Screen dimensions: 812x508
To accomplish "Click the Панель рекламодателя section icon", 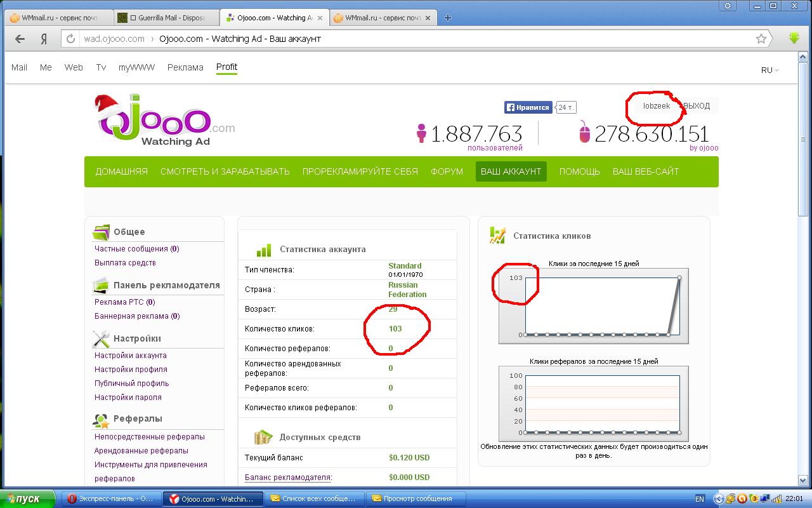I will tap(101, 285).
